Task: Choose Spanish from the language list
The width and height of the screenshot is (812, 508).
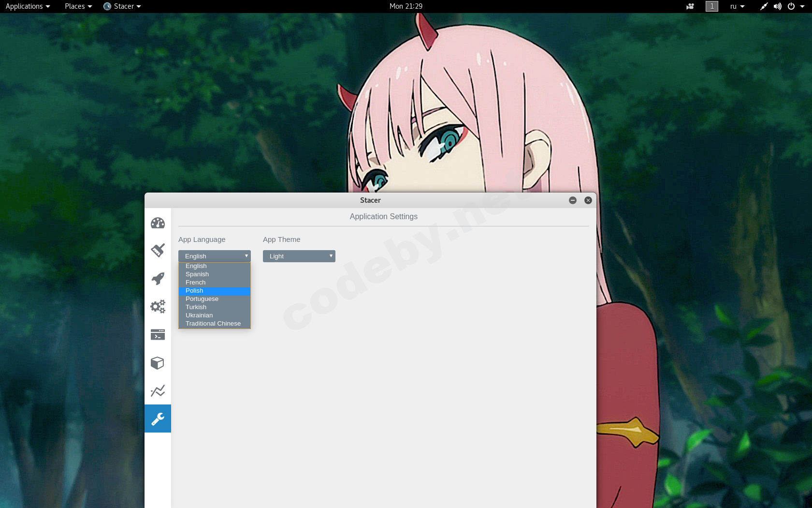Action: pyautogui.click(x=215, y=274)
